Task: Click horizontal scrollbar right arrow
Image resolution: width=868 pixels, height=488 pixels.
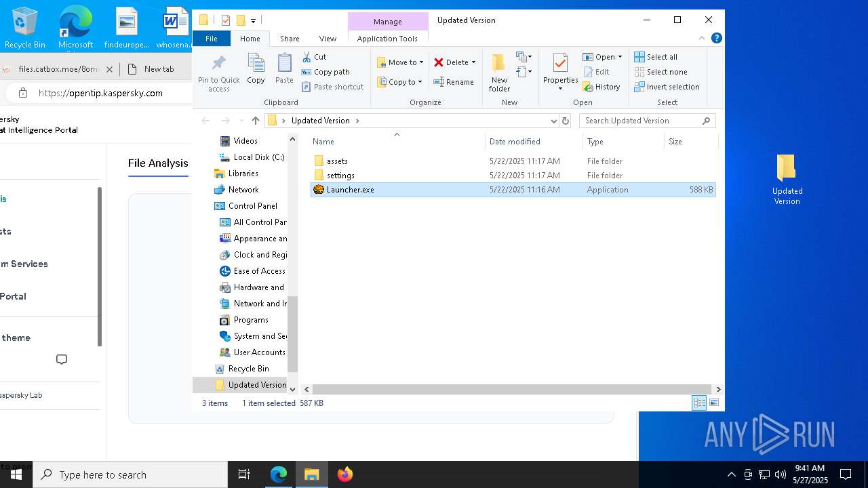Action: 718,389
